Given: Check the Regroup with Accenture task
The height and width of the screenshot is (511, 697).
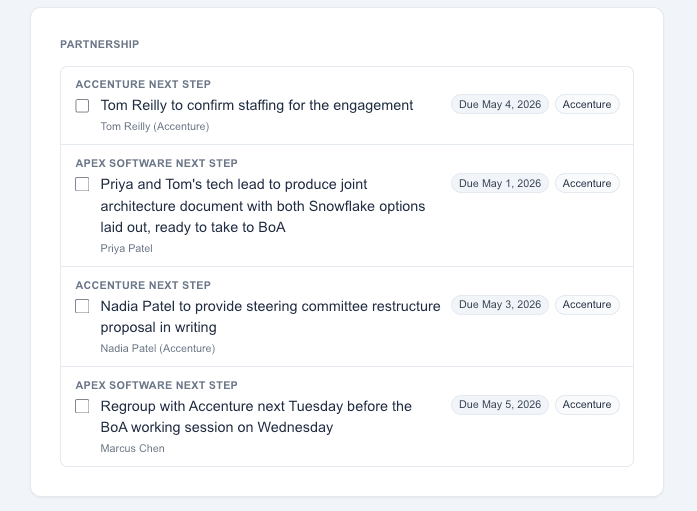Looking at the screenshot, I should pyautogui.click(x=82, y=406).
